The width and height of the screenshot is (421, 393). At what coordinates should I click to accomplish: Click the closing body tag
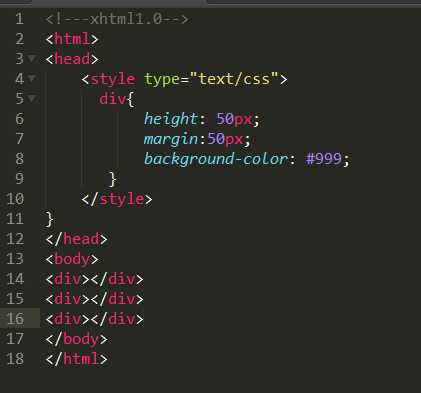click(77, 339)
